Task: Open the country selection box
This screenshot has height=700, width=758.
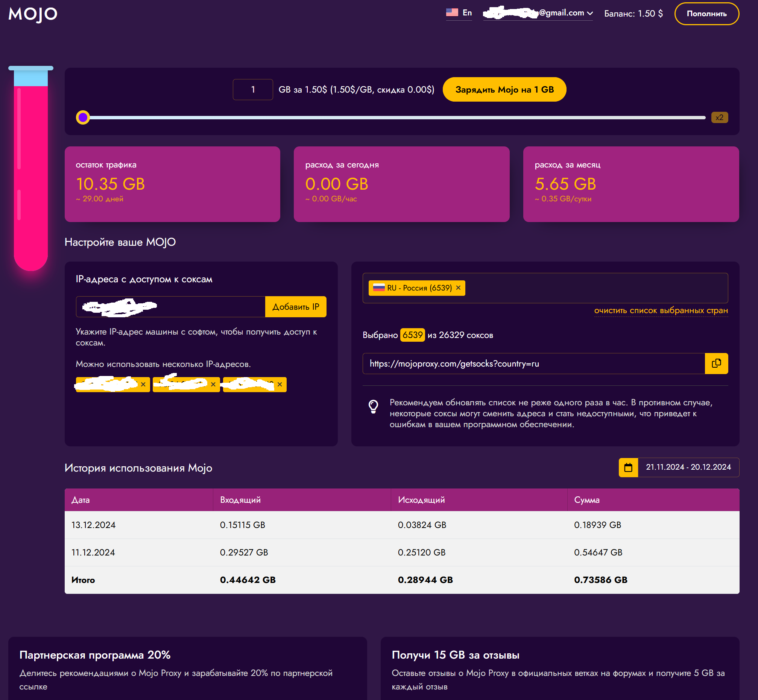Action: [545, 288]
